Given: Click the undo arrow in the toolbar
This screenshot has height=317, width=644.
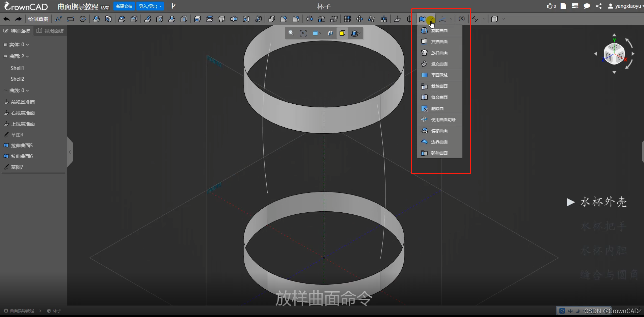Looking at the screenshot, I should tap(6, 19).
